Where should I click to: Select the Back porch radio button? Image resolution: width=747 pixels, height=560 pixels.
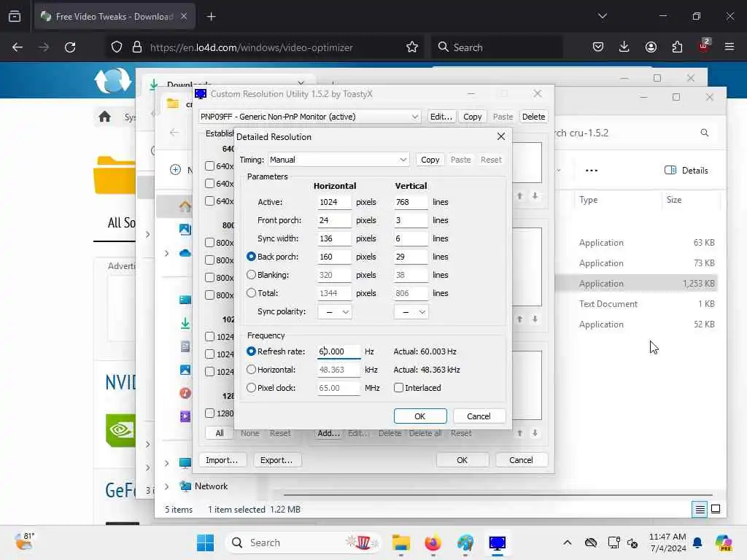click(x=251, y=257)
